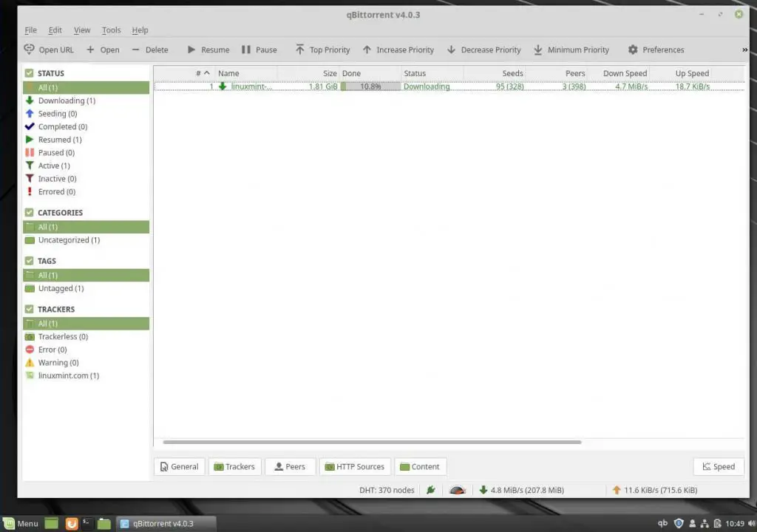Open the Help menu
757x532 pixels.
coord(140,30)
